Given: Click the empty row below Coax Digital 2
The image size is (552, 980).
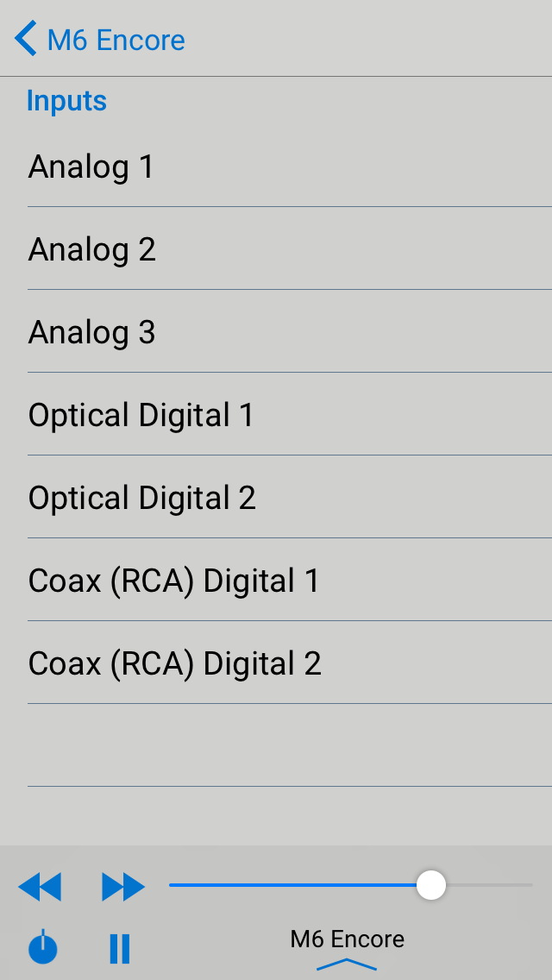Looking at the screenshot, I should pos(289,745).
